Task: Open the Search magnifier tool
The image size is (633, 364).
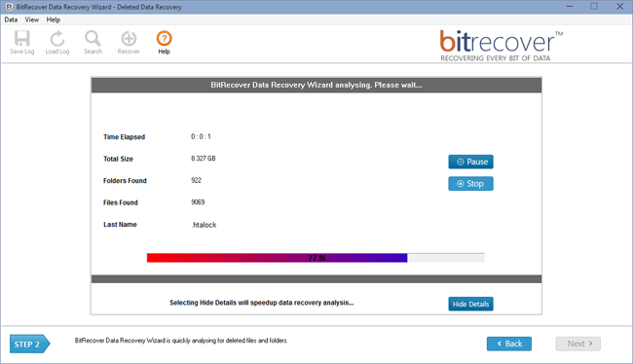Action: click(x=93, y=42)
